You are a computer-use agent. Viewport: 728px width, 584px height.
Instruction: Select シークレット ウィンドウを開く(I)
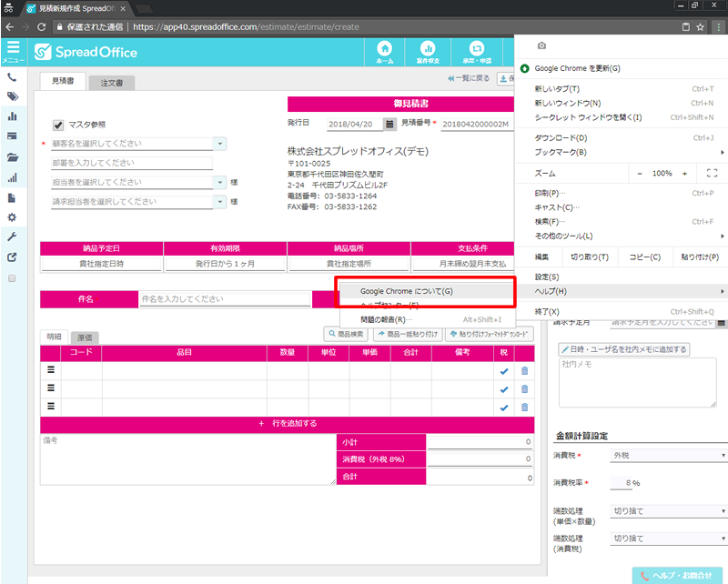point(622,117)
